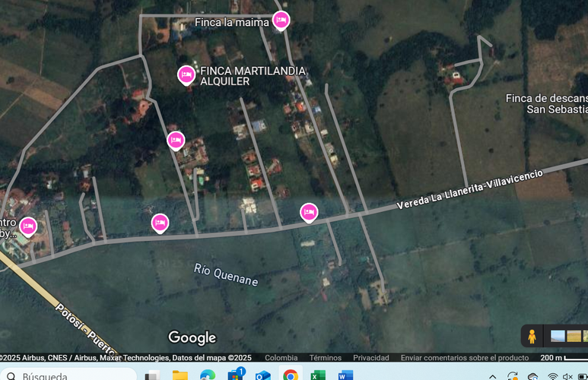Screen dimensions: 588x380
Task: Open Microsoft Store with notification badge
Action: [236, 374]
